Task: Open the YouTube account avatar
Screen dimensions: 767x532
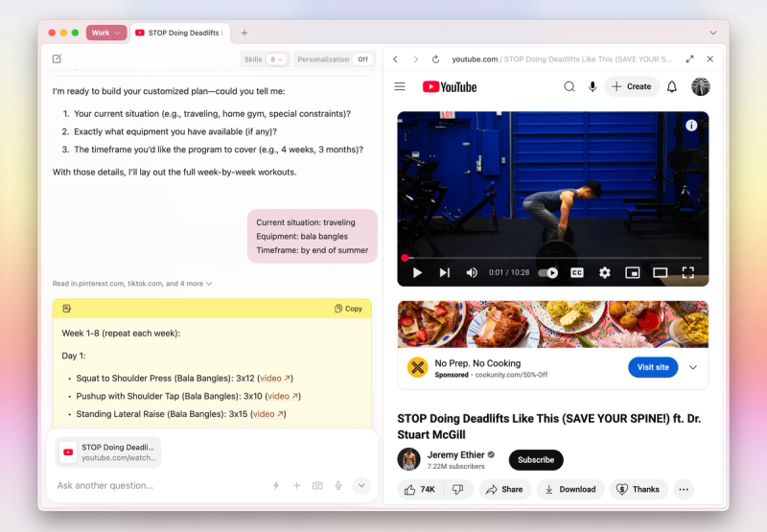Action: (x=700, y=86)
